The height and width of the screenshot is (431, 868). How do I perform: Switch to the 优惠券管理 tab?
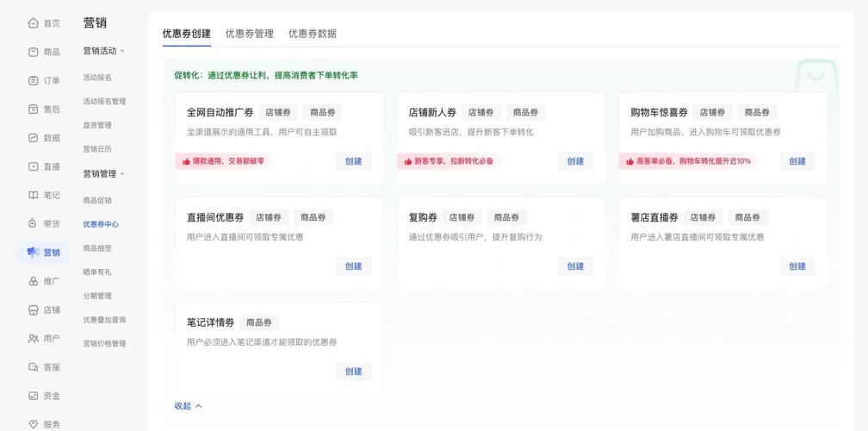pyautogui.click(x=250, y=34)
